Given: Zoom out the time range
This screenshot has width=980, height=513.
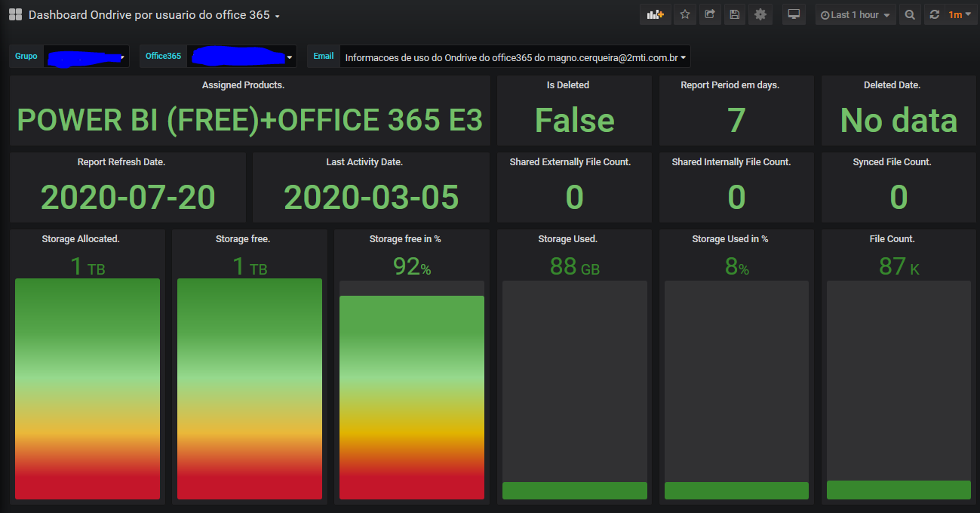Looking at the screenshot, I should point(911,14).
